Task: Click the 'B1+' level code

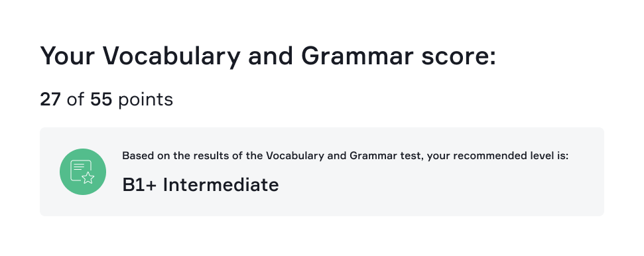Action: click(x=139, y=184)
